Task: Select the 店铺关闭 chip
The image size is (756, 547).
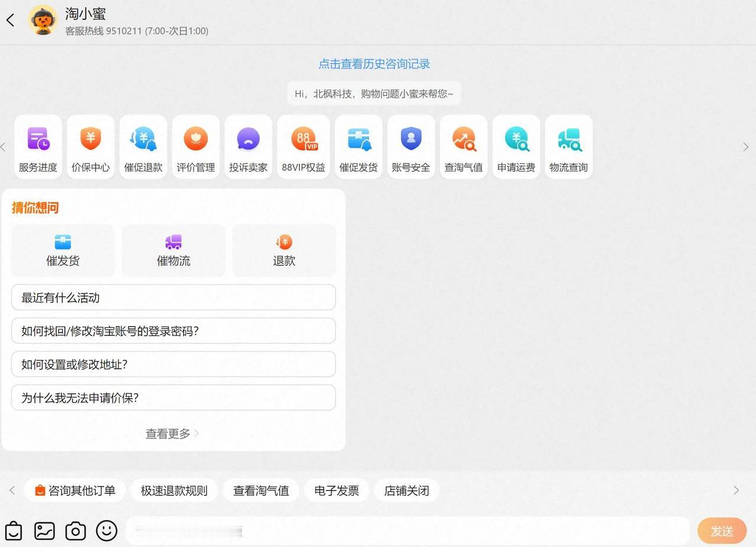Action: (406, 490)
